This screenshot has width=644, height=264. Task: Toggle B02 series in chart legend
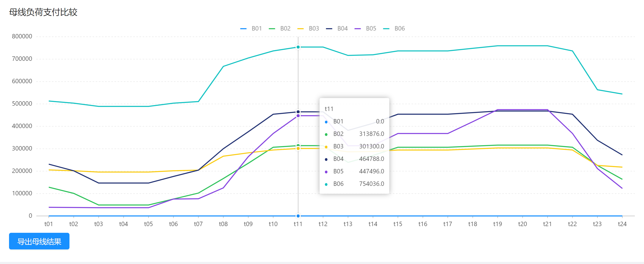click(280, 28)
